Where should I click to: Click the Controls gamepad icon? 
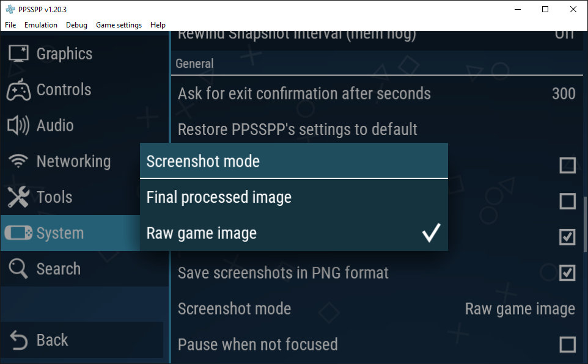coord(18,90)
